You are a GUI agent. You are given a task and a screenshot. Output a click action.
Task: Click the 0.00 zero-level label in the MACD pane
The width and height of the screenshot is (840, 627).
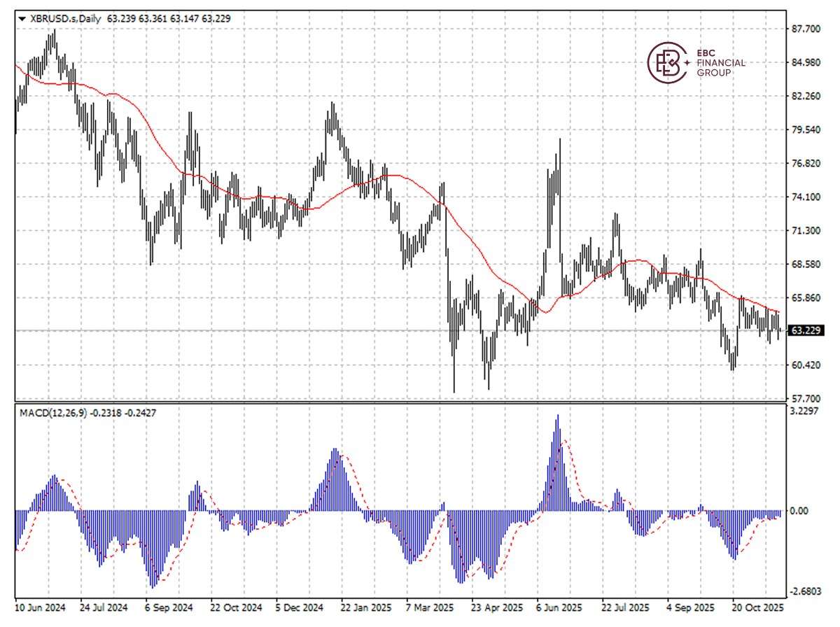click(x=800, y=510)
